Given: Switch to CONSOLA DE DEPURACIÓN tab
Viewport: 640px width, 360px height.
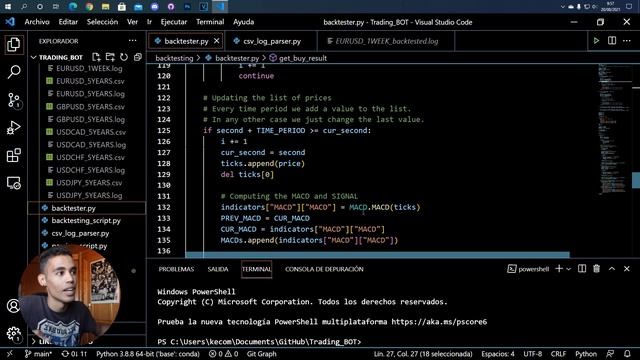Looking at the screenshot, I should (x=324, y=269).
